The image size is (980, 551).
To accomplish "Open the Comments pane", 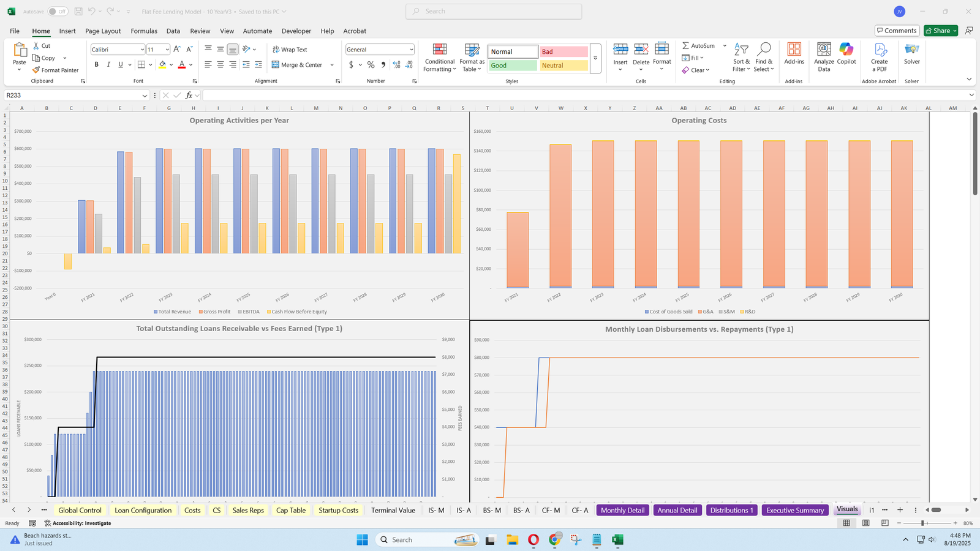I will [x=896, y=31].
